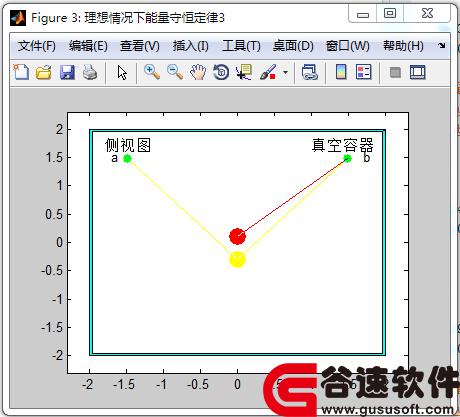Open the 查看(V) menu

pos(140,46)
